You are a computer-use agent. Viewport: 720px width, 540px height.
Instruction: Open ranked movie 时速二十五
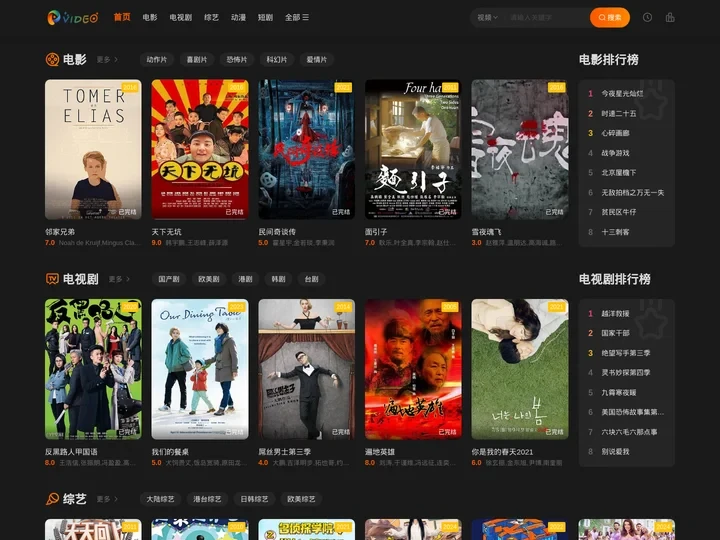(619, 113)
